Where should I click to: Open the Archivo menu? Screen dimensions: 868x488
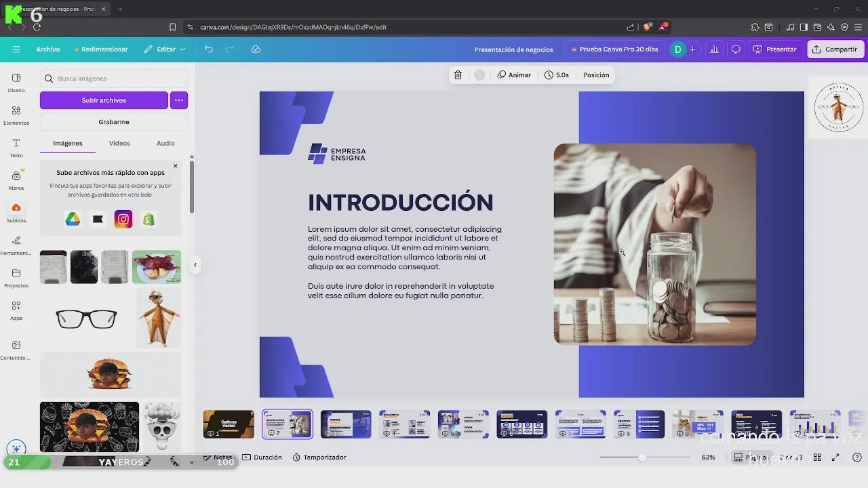click(48, 49)
